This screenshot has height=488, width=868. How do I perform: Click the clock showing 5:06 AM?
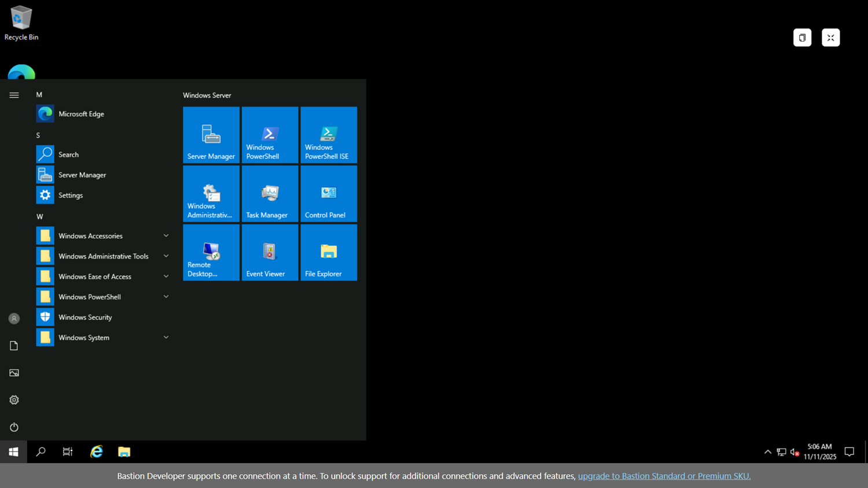point(819,452)
